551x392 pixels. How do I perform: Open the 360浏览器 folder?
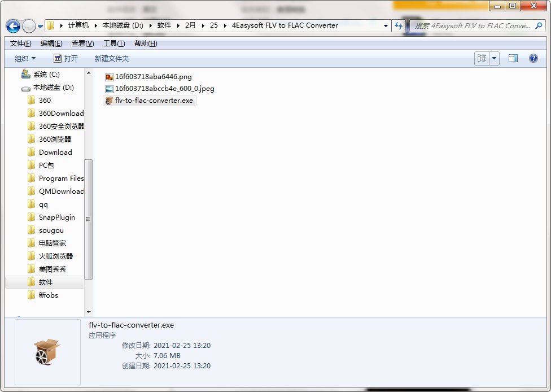pyautogui.click(x=49, y=139)
